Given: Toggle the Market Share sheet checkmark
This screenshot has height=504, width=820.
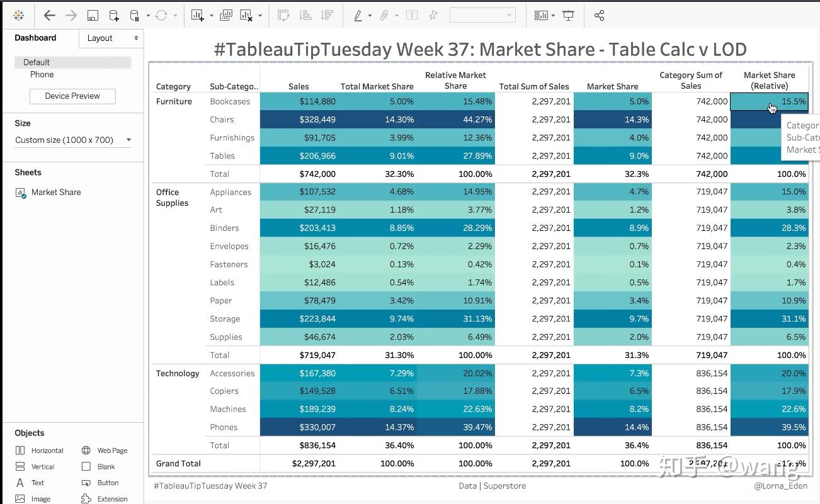Looking at the screenshot, I should (x=24, y=195).
